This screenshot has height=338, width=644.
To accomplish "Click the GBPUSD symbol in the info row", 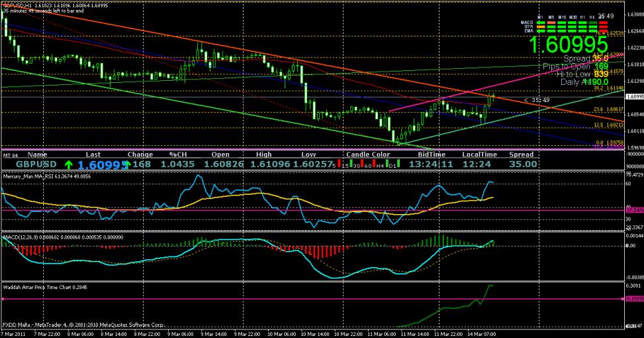I will click(37, 164).
